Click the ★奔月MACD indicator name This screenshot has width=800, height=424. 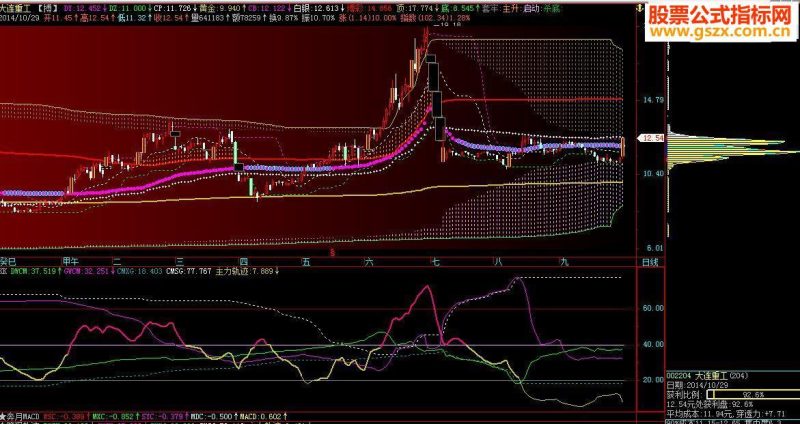coord(19,416)
